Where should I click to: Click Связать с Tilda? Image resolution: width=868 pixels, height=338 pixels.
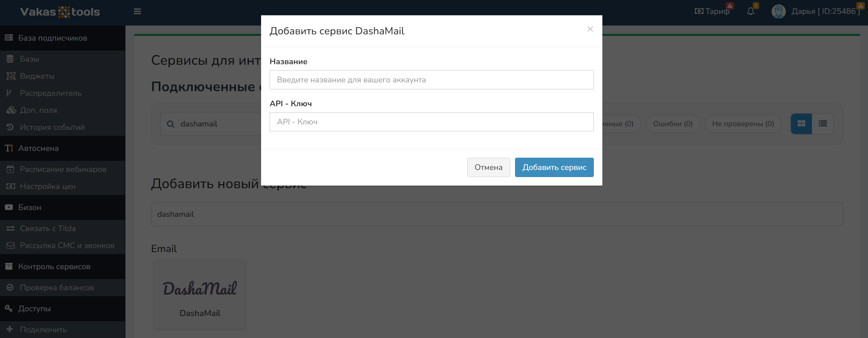pos(48,229)
